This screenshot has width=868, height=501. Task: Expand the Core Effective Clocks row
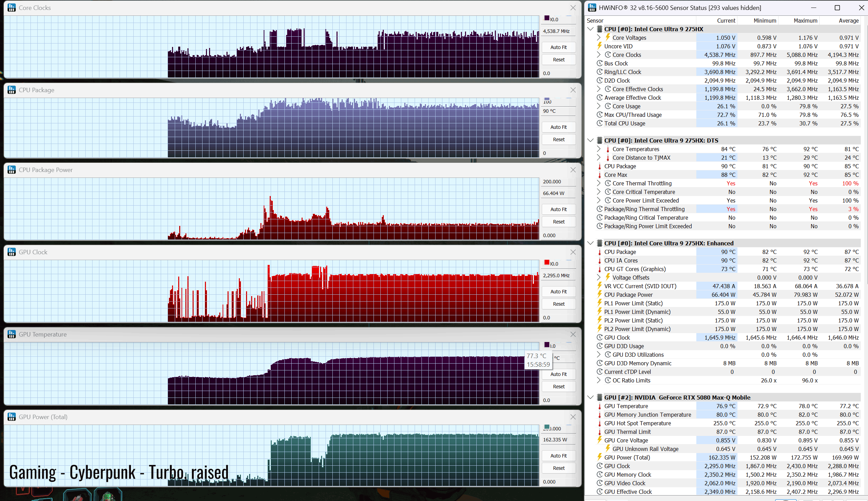599,89
